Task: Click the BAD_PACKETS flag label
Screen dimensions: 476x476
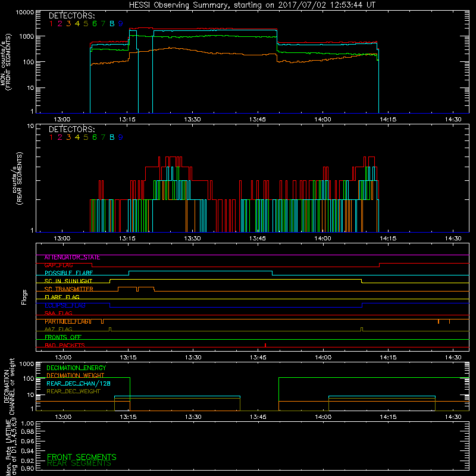Action: coord(65,346)
